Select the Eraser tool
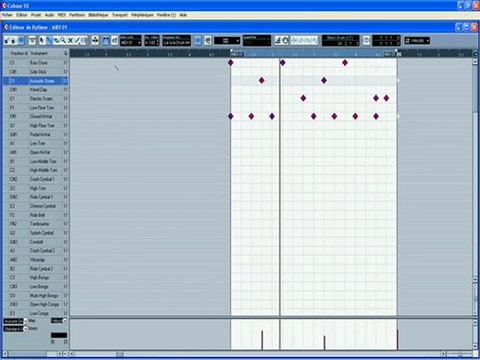Viewport: 480px width, 360px height. pos(56,41)
